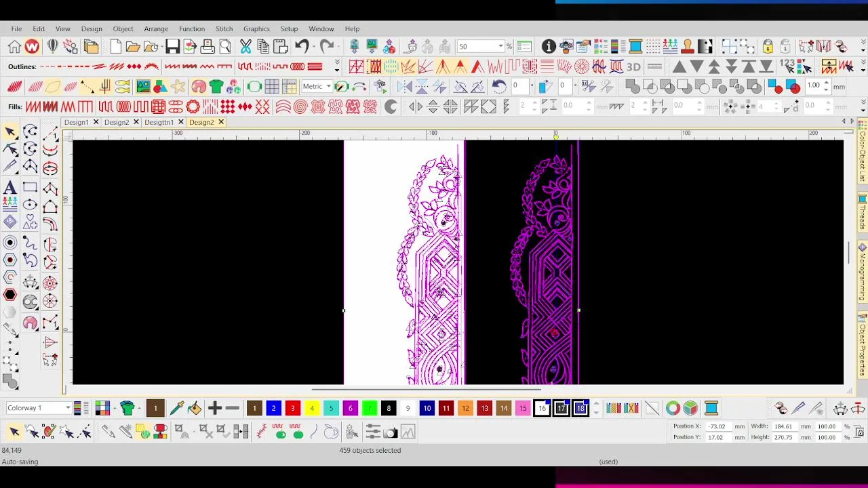Open the design information icon
The image size is (868, 488).
549,46
